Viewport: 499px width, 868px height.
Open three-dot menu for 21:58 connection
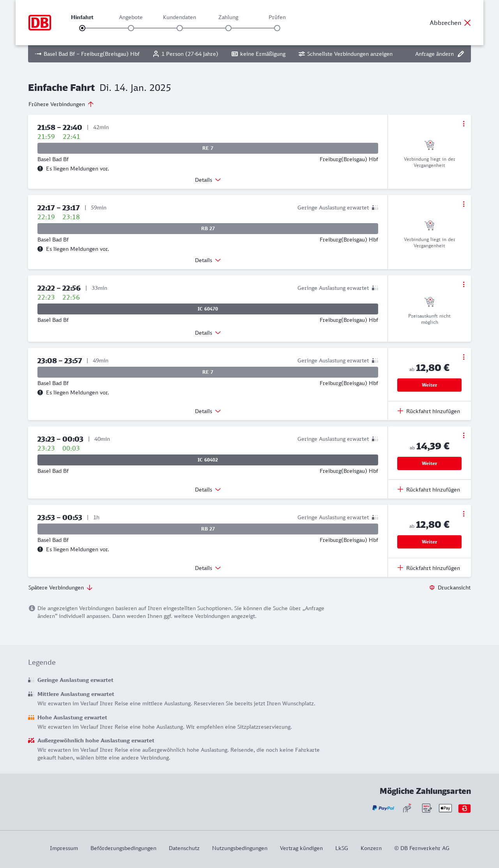[464, 124]
